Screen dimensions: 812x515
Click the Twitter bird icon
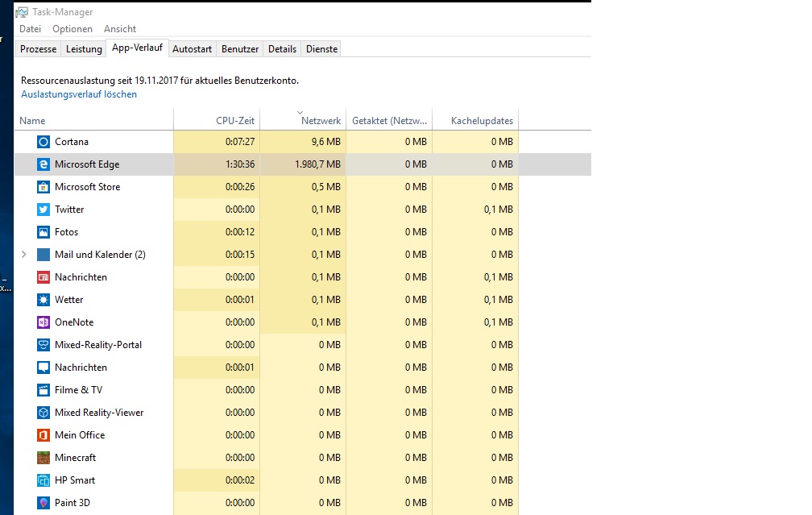coord(43,210)
